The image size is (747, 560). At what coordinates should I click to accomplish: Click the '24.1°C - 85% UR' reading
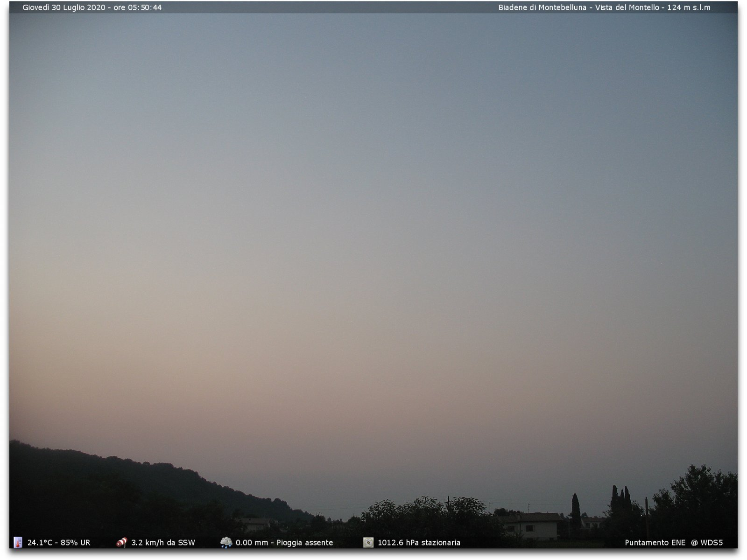click(59, 543)
